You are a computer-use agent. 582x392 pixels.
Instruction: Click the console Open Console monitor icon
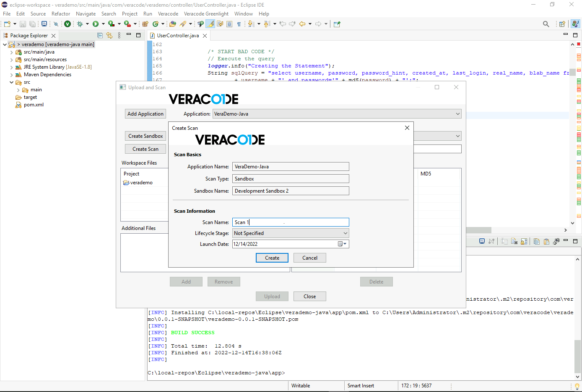482,241
